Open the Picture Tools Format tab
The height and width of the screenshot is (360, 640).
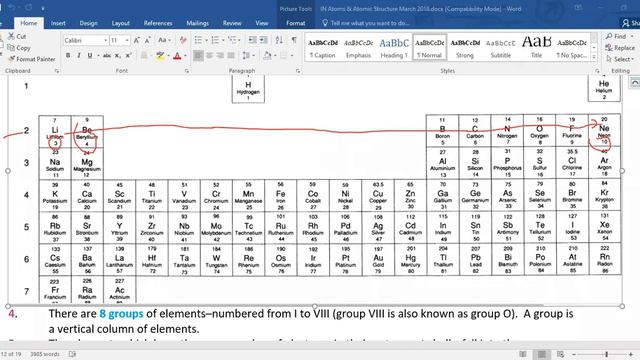296,23
